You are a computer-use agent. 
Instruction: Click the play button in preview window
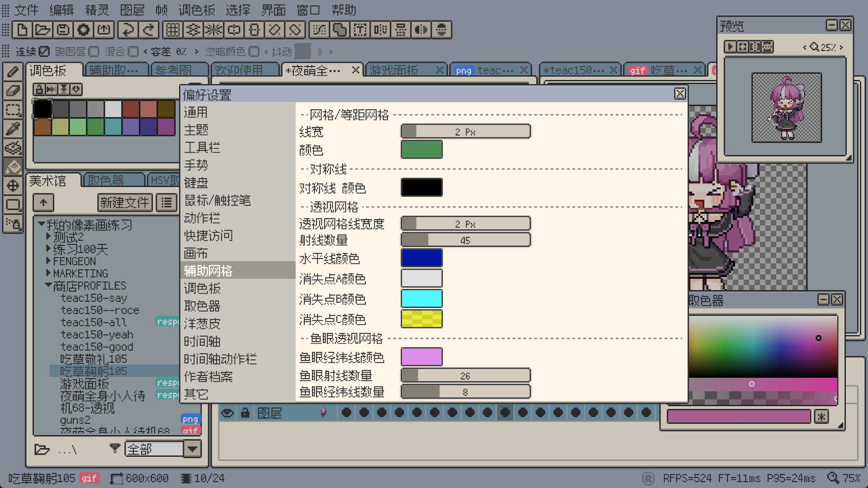(730, 47)
